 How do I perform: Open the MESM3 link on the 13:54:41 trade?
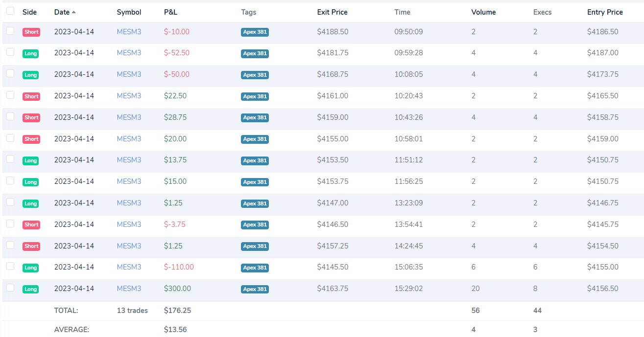coord(129,225)
